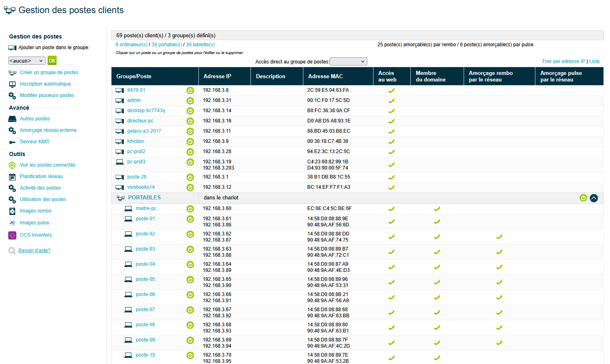Click power icon for pc-prof3
This screenshot has width=610, height=364.
pyautogui.click(x=190, y=162)
